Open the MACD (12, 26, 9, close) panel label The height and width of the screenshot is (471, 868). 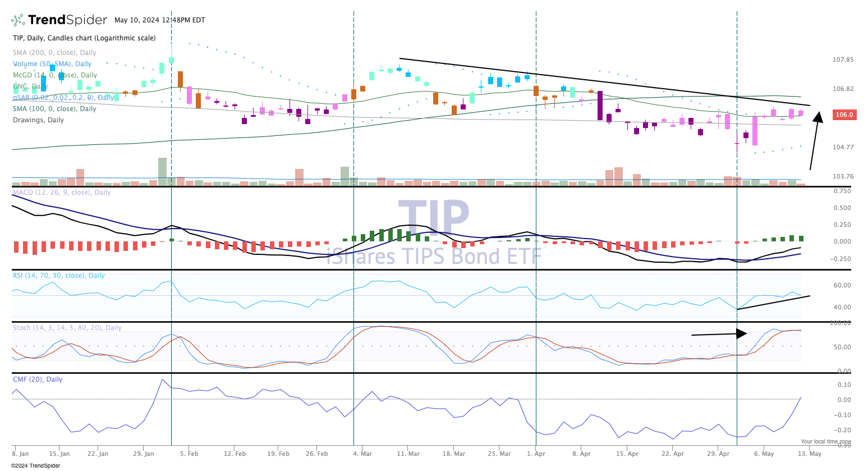click(x=62, y=193)
